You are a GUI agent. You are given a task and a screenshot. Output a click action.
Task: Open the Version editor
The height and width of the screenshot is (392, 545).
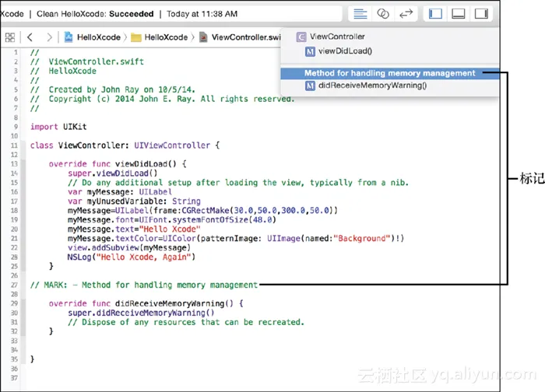pos(406,14)
